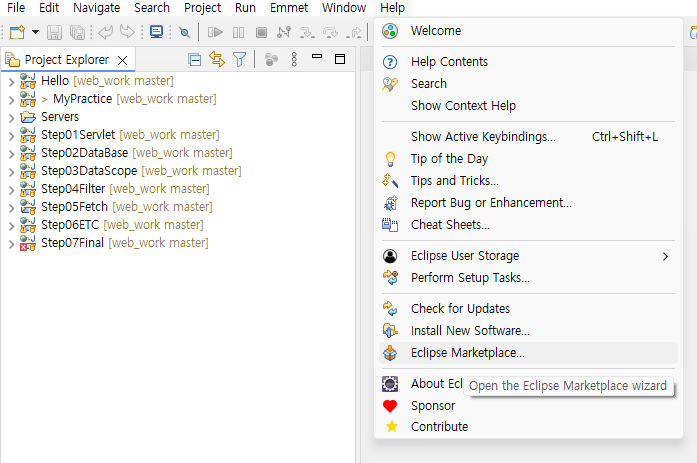Expand the MyPractice project
This screenshot has height=463, width=697.
click(x=11, y=100)
